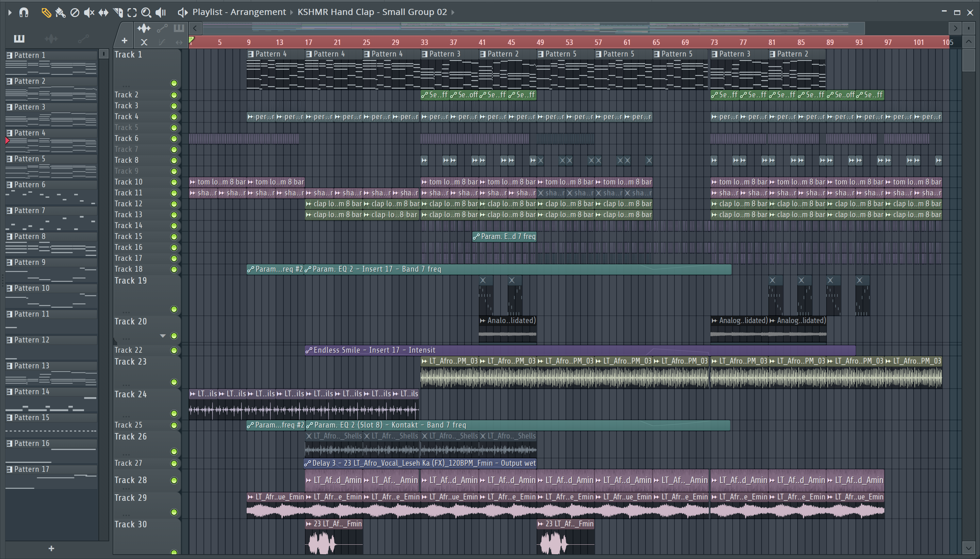Toggle the snap magnet icon

pos(24,13)
